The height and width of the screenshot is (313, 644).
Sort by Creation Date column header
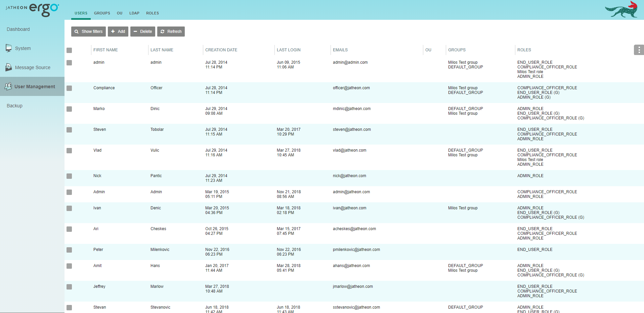[221, 50]
